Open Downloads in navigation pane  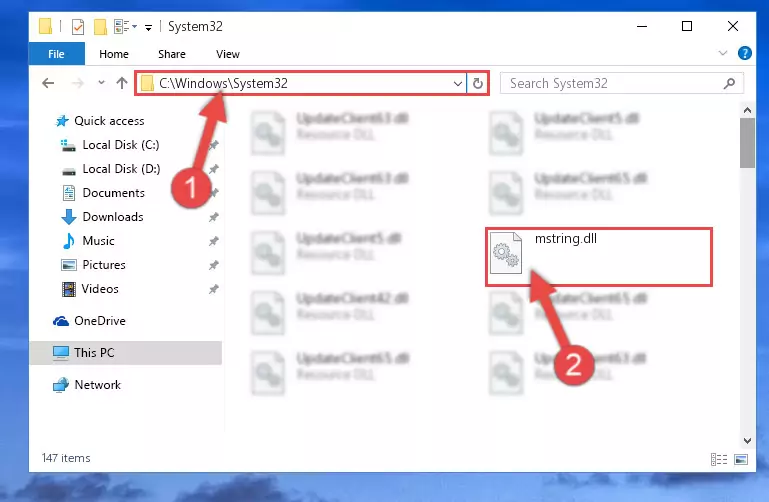(x=113, y=217)
